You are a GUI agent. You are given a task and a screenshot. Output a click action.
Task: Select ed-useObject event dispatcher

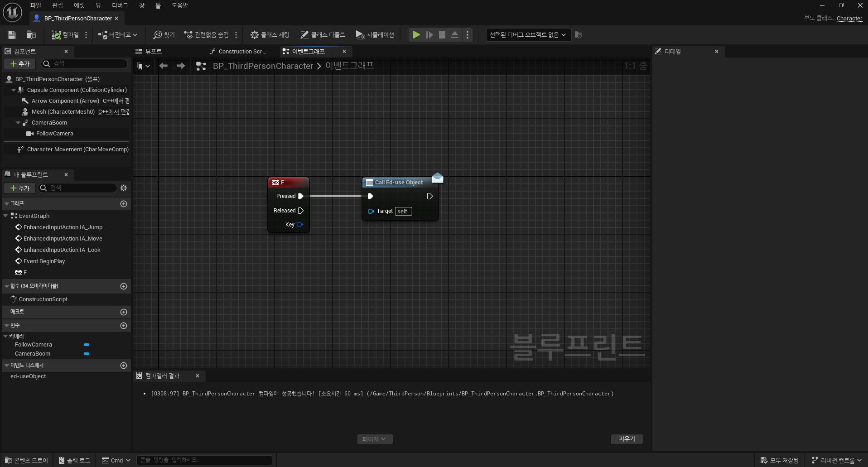pos(28,376)
